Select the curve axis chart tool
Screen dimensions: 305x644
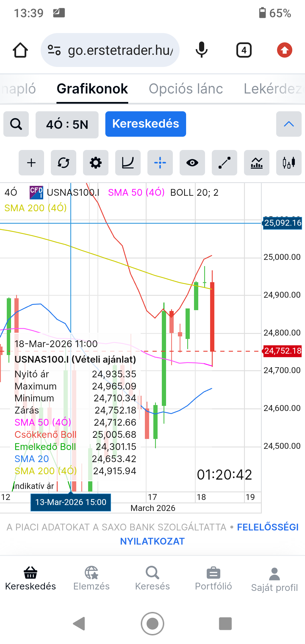(x=128, y=163)
